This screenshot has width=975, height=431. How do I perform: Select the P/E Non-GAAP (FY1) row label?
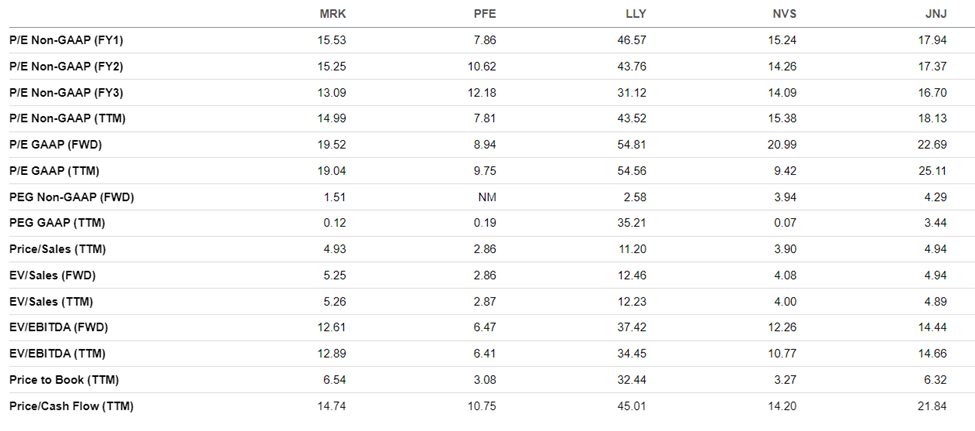66,40
